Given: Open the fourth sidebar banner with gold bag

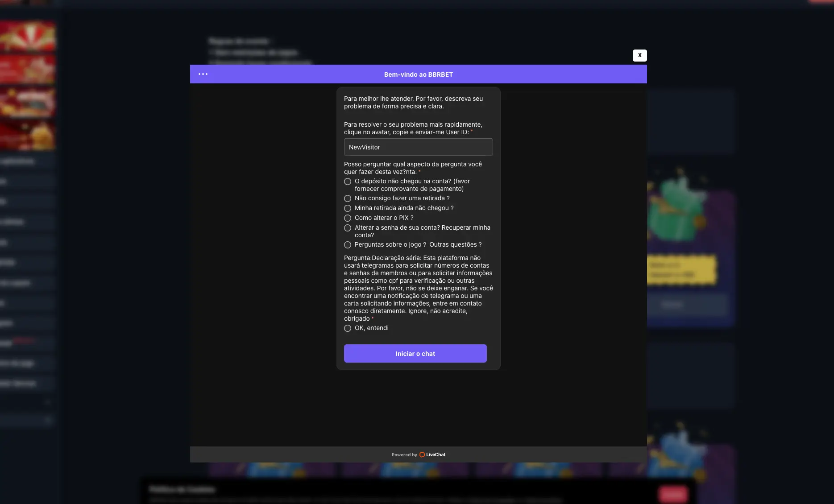Looking at the screenshot, I should pyautogui.click(x=28, y=136).
